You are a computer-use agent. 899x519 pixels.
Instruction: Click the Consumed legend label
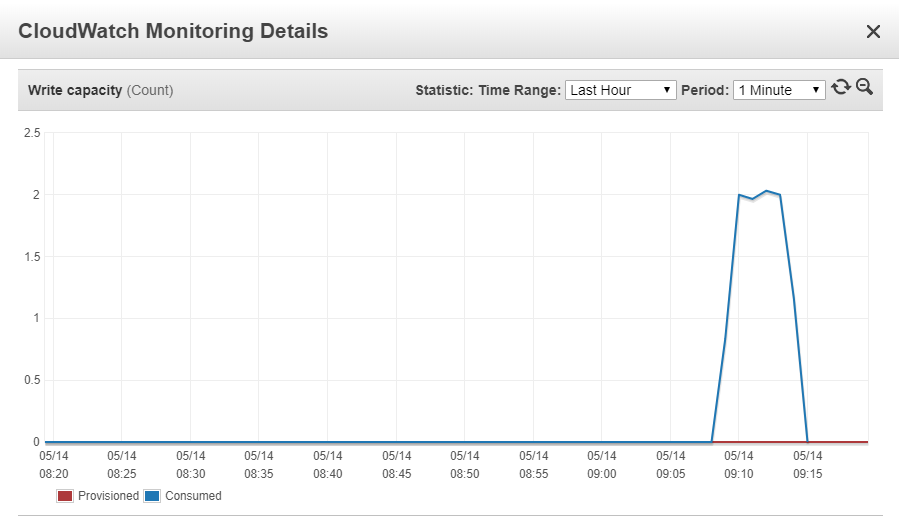(x=193, y=496)
